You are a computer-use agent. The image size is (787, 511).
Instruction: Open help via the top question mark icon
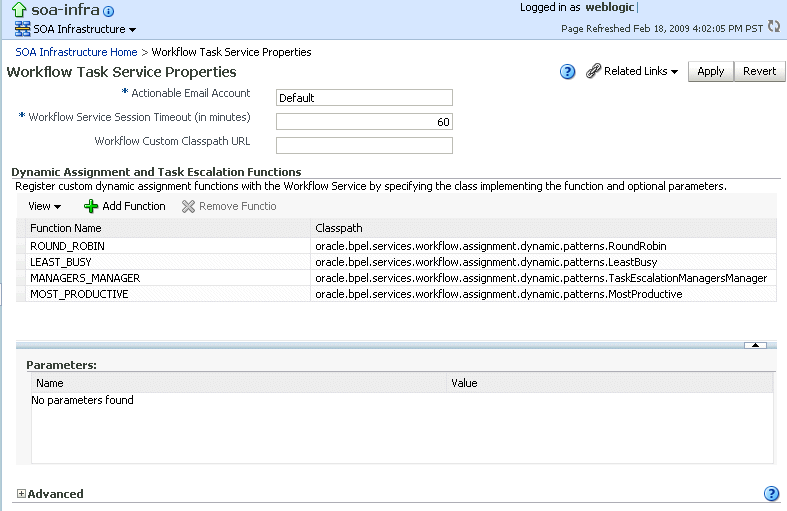point(567,72)
